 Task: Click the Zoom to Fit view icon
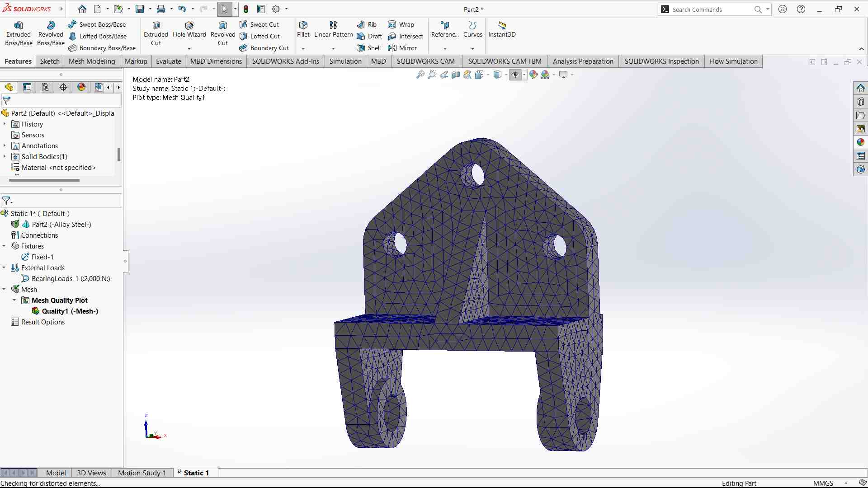coord(420,75)
